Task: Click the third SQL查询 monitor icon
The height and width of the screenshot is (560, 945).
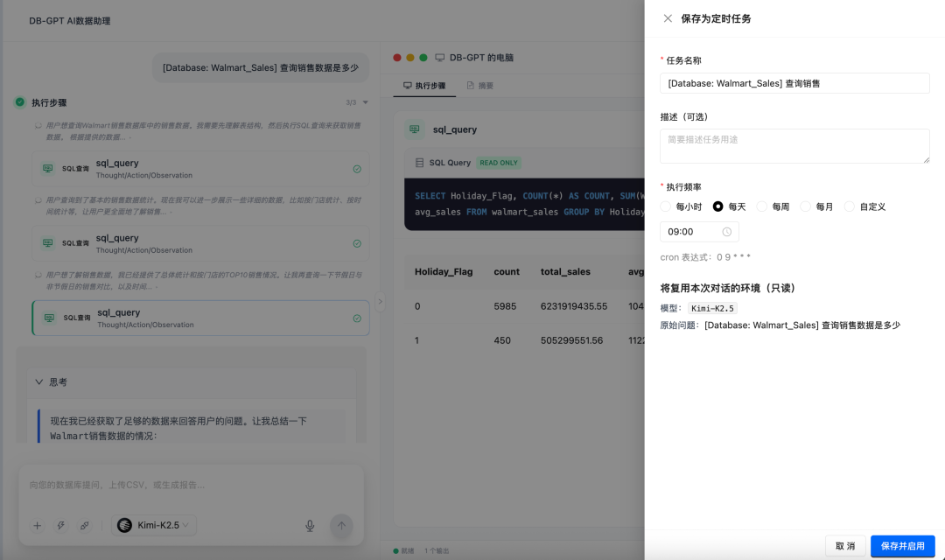Action: [x=49, y=318]
